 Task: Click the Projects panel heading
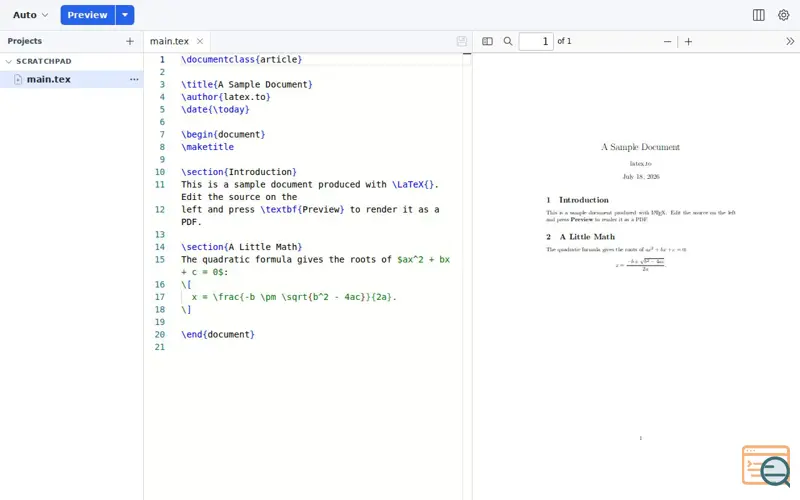click(x=24, y=41)
